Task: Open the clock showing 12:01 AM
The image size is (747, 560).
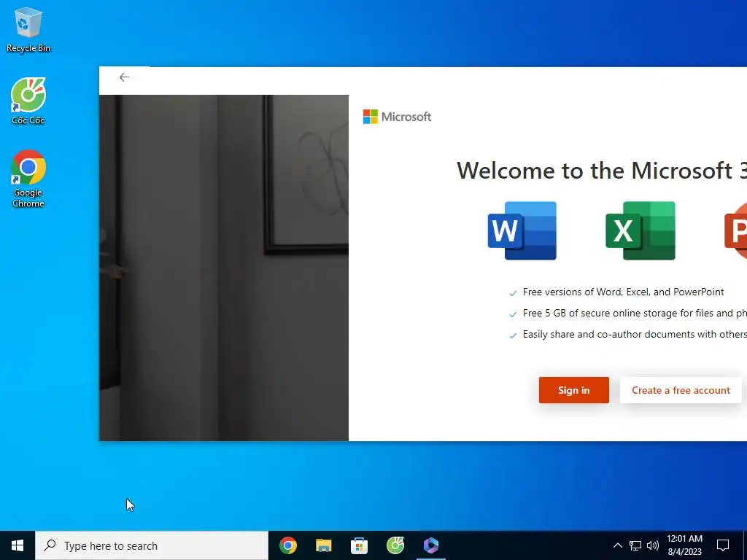Action: [x=684, y=545]
